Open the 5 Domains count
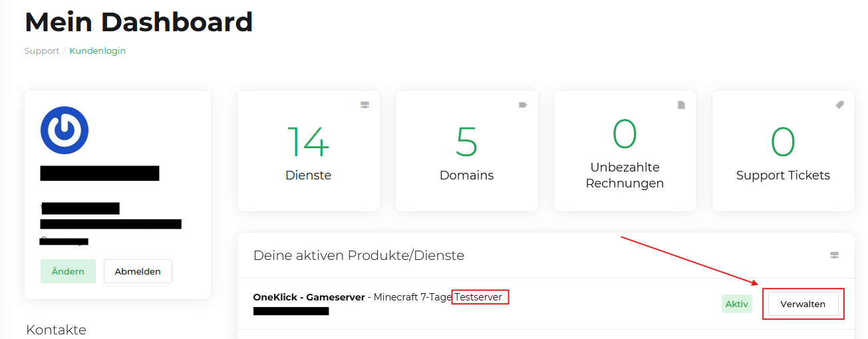This screenshot has height=339, width=868. click(466, 142)
